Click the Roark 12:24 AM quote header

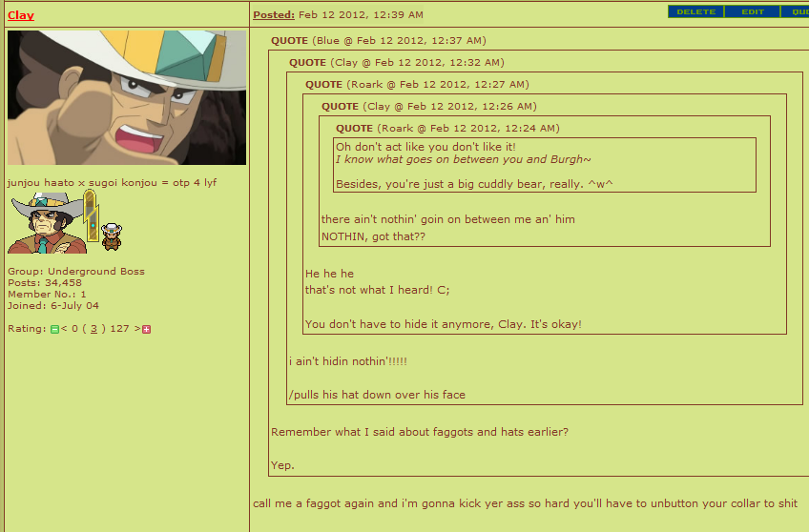[x=447, y=129]
